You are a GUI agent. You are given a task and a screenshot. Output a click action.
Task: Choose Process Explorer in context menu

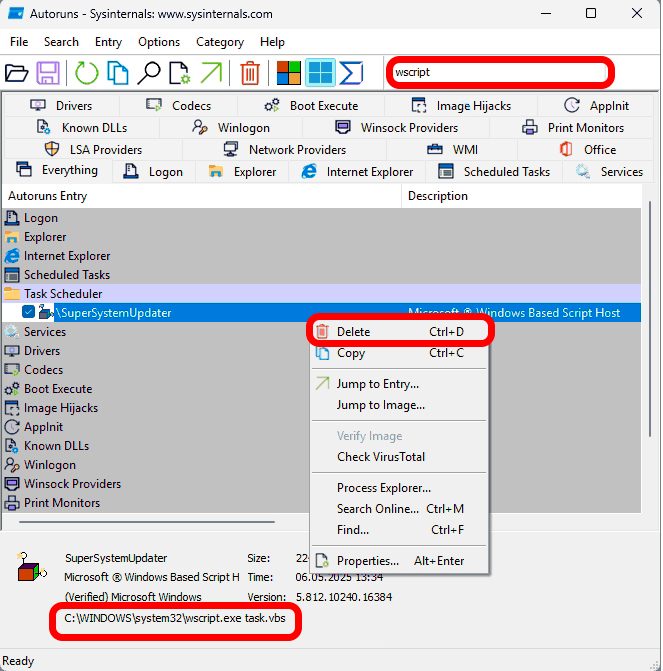pyautogui.click(x=400, y=488)
